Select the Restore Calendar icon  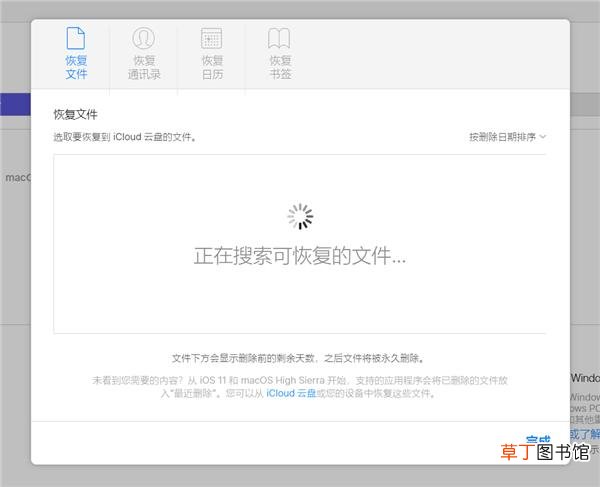(x=212, y=38)
